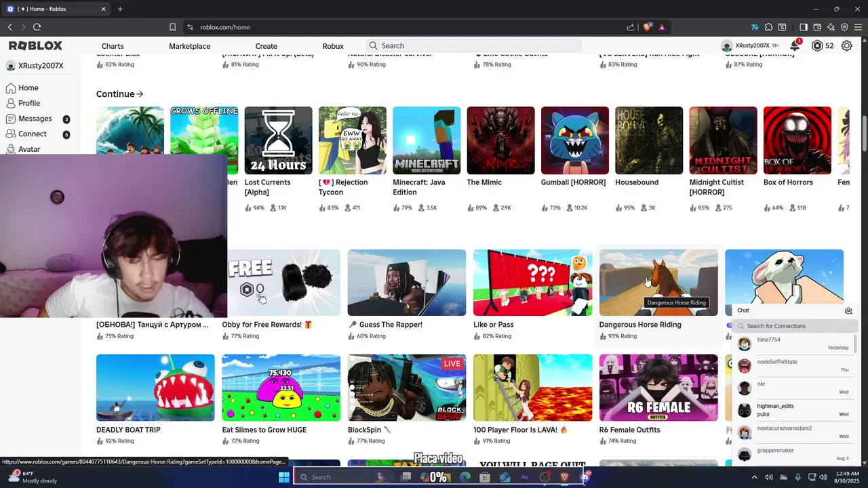Open the Brave VPN icon

point(844,27)
